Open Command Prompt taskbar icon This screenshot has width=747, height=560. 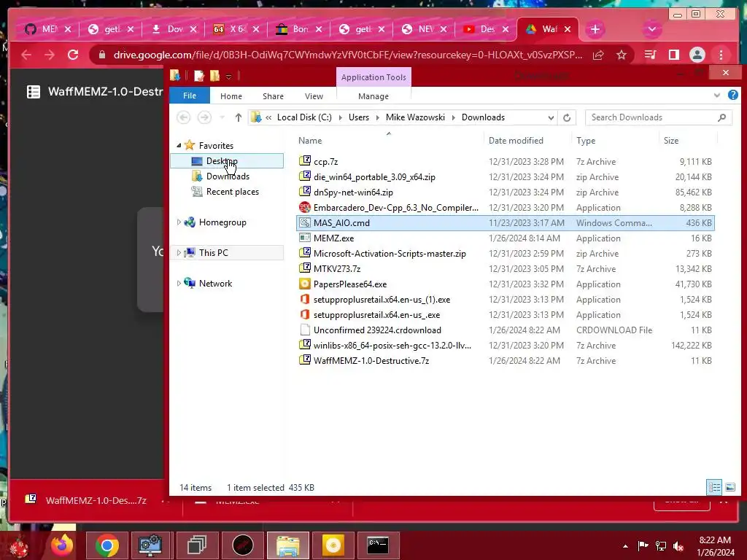[x=379, y=545]
